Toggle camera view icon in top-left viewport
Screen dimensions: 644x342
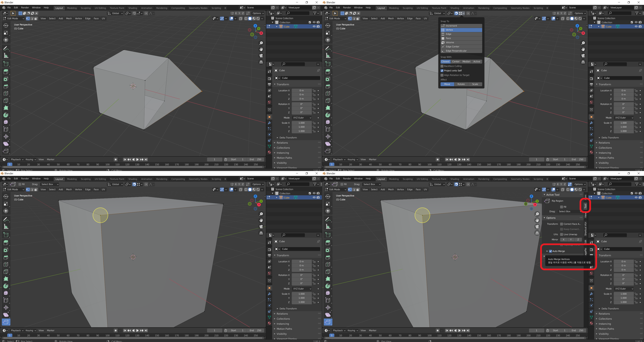pyautogui.click(x=261, y=55)
